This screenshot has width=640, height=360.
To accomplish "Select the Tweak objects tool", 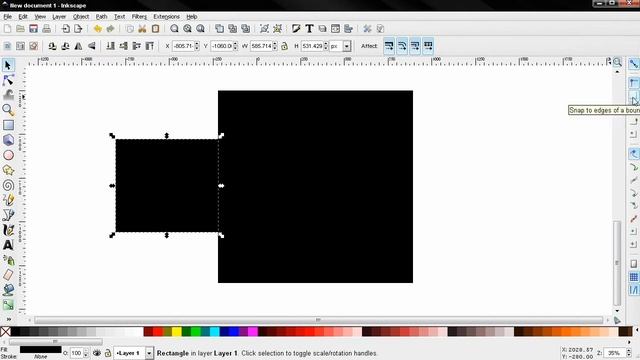I will 8,95.
